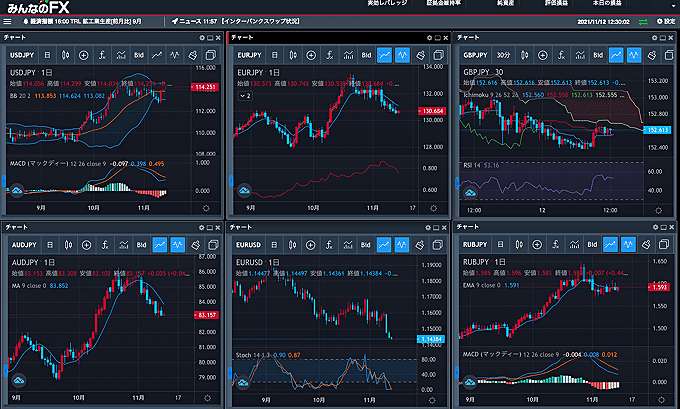This screenshot has width=680, height=409.
Task: Open the chart template icon in USDJPY toolbar
Action: (121, 55)
